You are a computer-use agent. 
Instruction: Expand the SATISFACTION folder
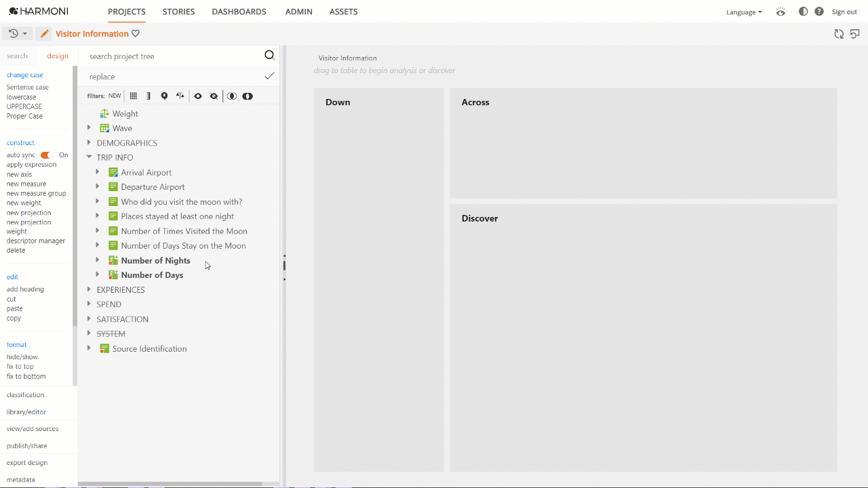89,319
